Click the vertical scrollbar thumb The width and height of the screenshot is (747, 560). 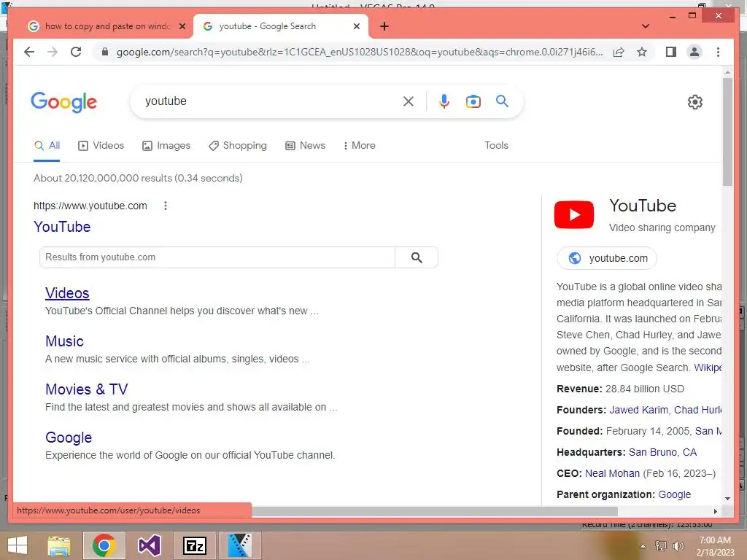(x=727, y=132)
